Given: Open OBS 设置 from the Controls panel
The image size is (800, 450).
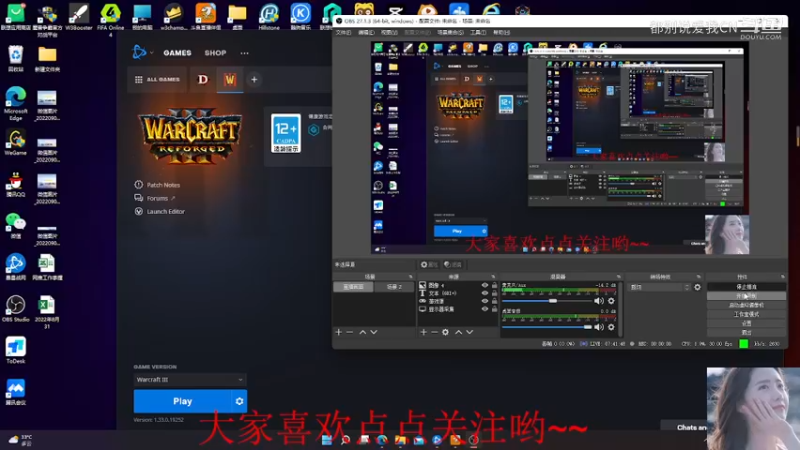Looking at the screenshot, I should coord(746,323).
